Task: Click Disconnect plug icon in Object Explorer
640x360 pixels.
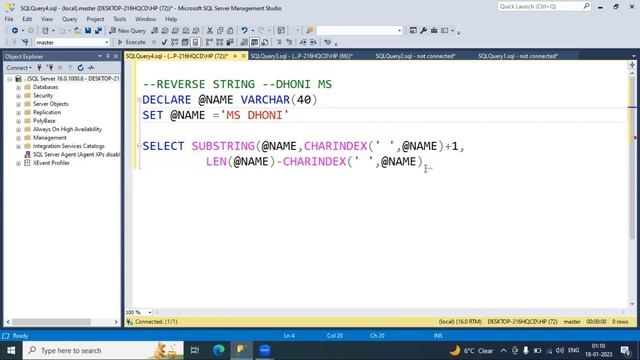Action: click(50, 68)
